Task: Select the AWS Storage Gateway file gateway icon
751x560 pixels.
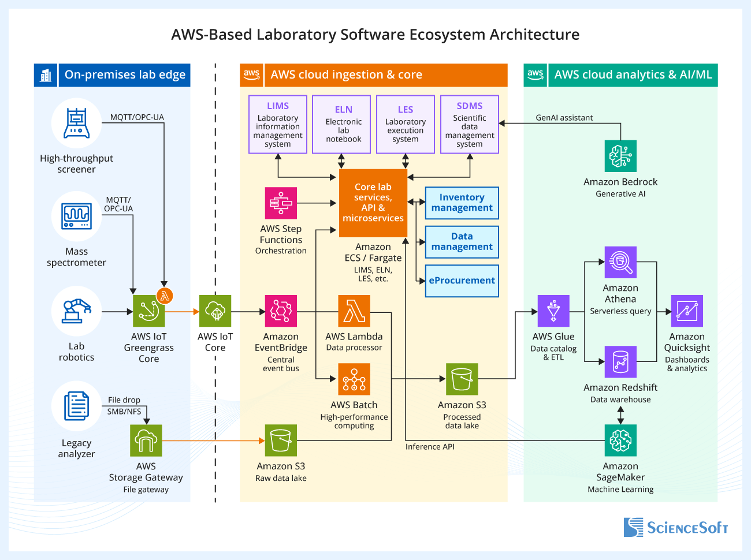Action: pos(146,440)
